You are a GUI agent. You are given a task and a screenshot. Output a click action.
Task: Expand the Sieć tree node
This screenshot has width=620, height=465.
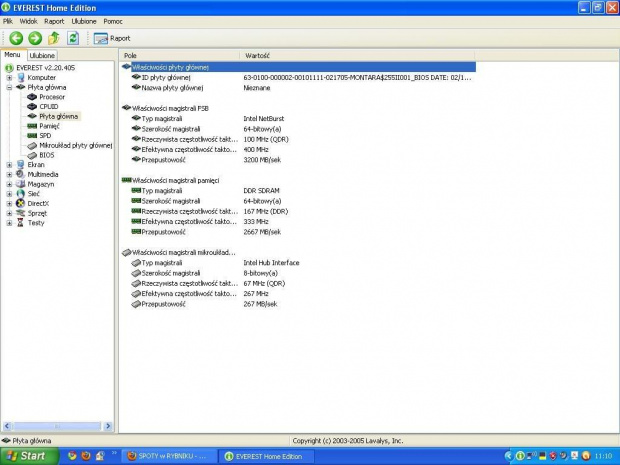pos(9,194)
